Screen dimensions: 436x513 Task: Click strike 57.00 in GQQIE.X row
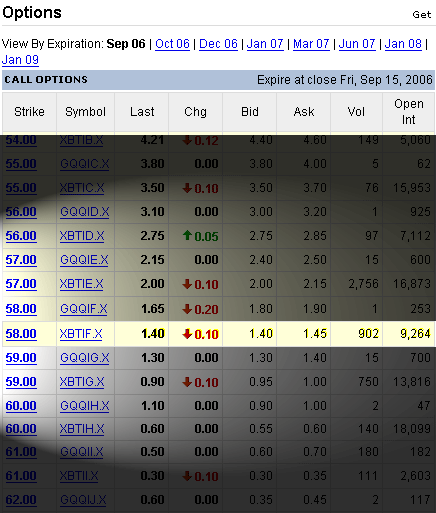click(x=21, y=260)
